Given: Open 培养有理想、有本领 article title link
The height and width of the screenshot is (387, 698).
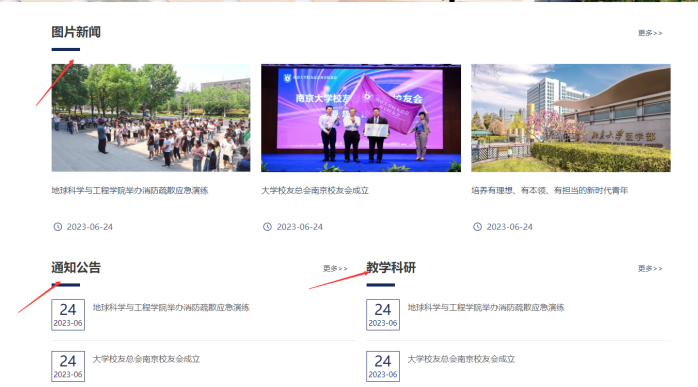Looking at the screenshot, I should [x=550, y=191].
